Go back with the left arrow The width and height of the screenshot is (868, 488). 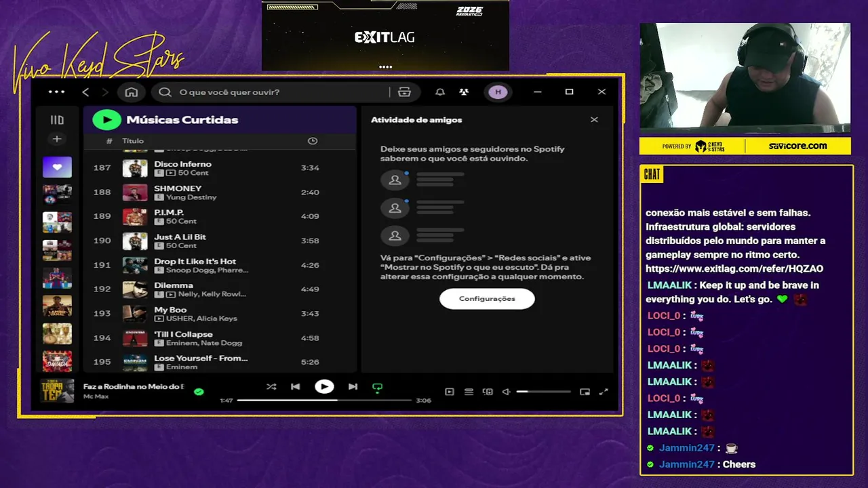[x=85, y=92]
